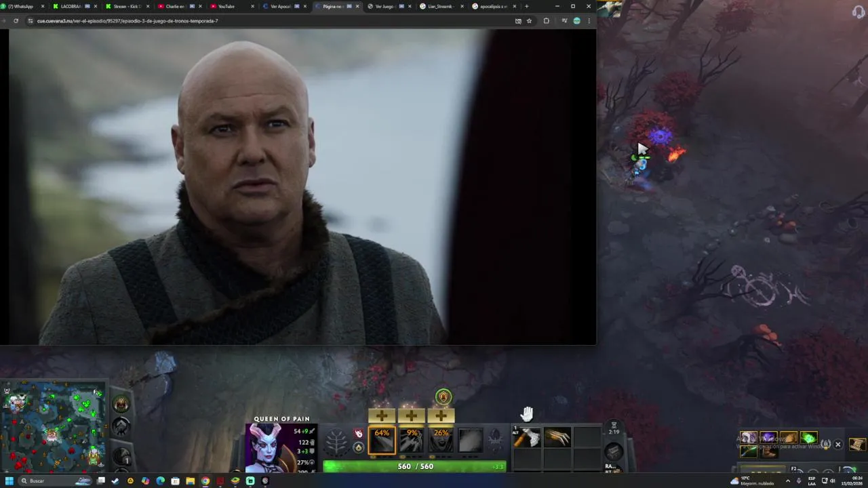The height and width of the screenshot is (488, 868).
Task: Cast the first ability showing 64%
Action: [x=382, y=441]
